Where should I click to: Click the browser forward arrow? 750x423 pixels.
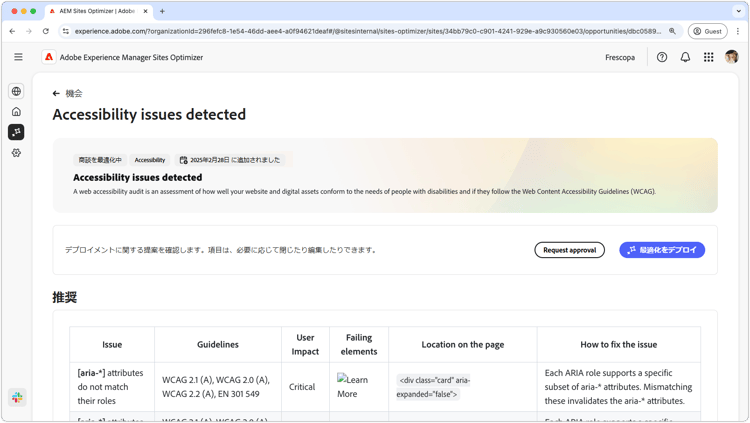tap(29, 31)
